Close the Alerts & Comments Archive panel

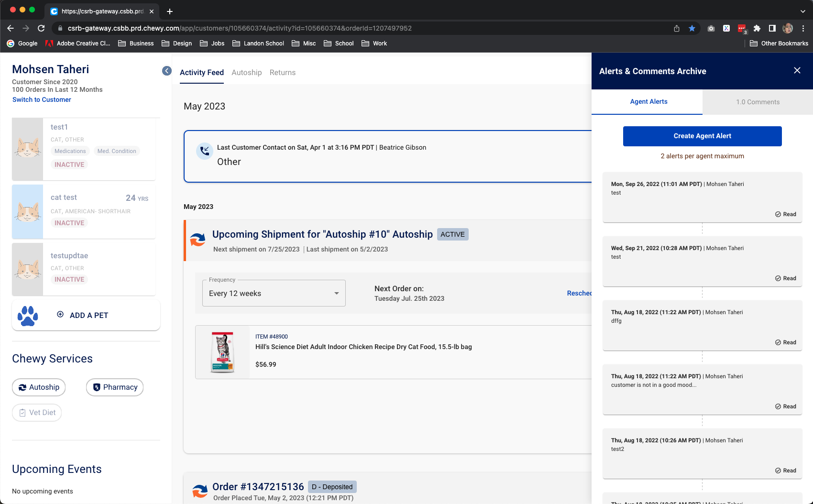pos(797,70)
